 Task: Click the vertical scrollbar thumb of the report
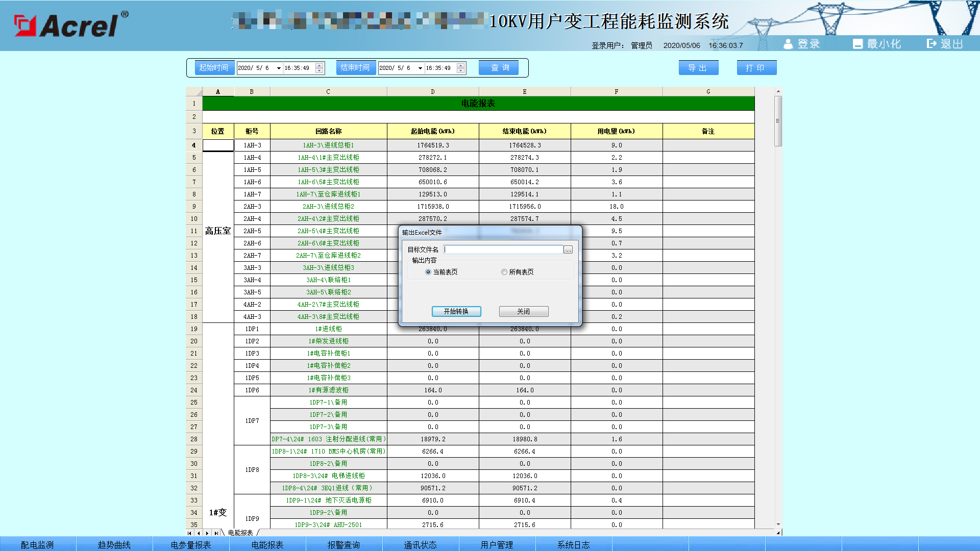click(x=778, y=121)
